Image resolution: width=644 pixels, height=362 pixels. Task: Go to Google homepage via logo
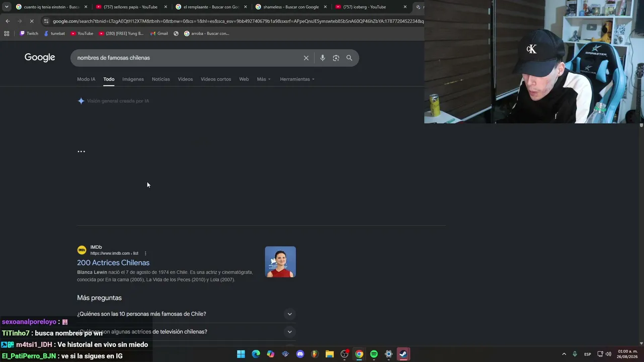(x=40, y=57)
